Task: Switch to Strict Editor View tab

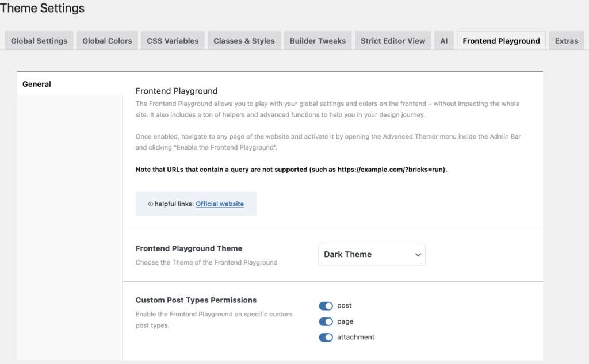Action: [x=393, y=41]
